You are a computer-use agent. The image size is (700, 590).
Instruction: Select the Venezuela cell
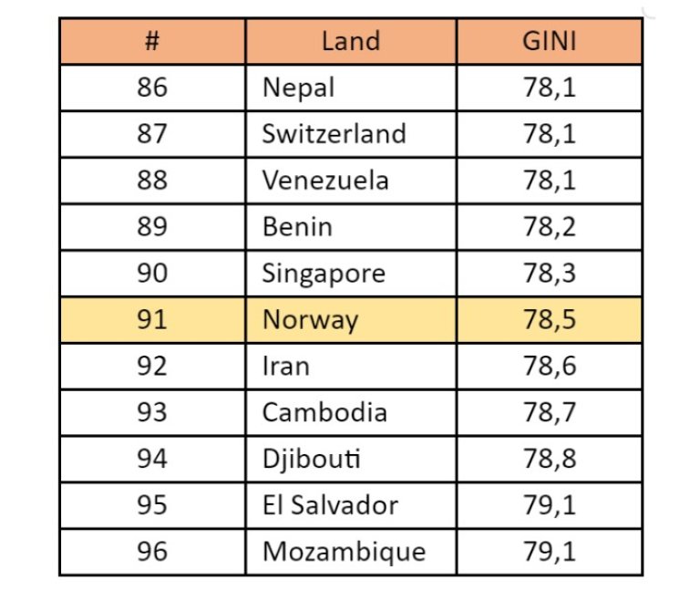[351, 181]
